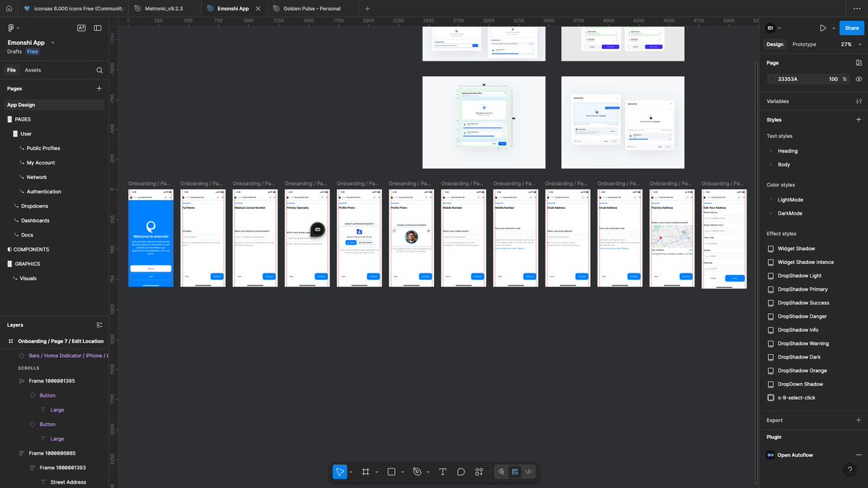The image size is (868, 488).
Task: Open a new tab
Action: pyautogui.click(x=367, y=9)
